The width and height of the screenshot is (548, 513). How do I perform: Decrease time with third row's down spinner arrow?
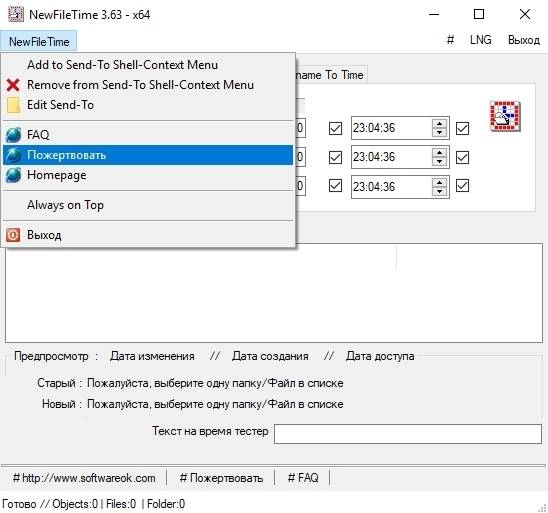439,191
